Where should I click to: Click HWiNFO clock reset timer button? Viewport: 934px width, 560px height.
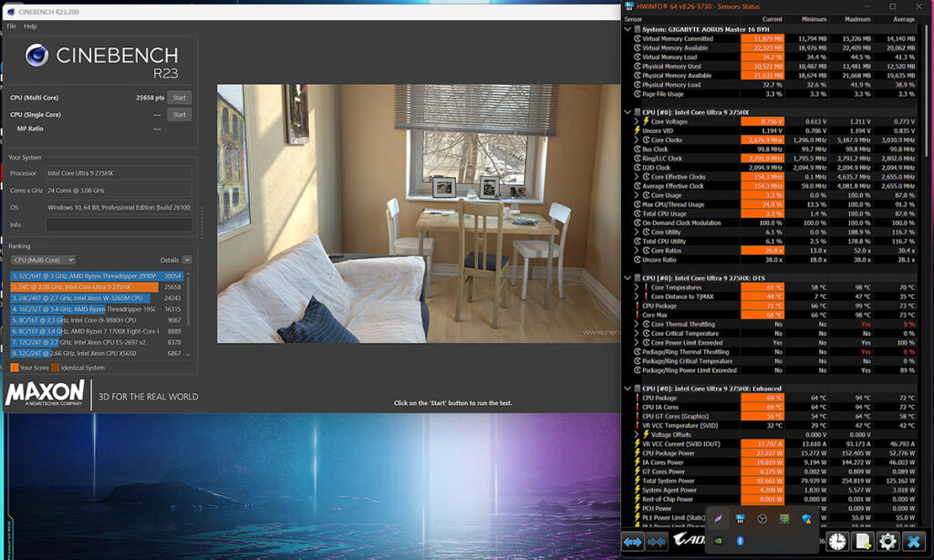[837, 542]
